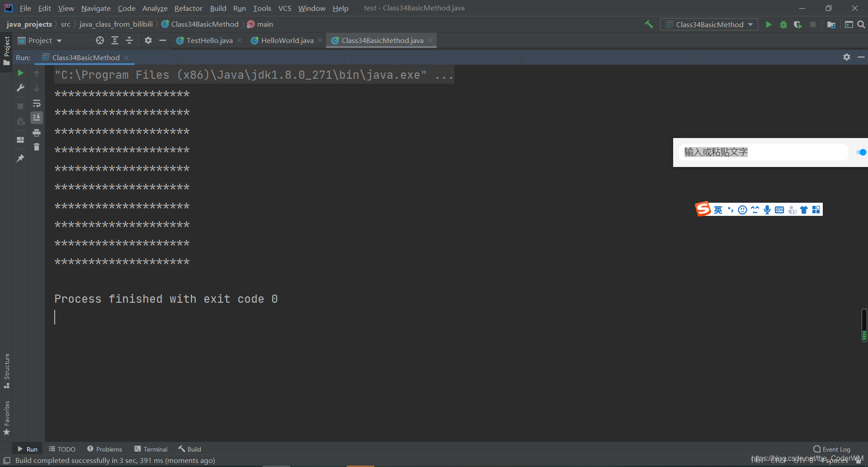This screenshot has width=868, height=467.
Task: Click the Run Anything icon
Action: 849,24
